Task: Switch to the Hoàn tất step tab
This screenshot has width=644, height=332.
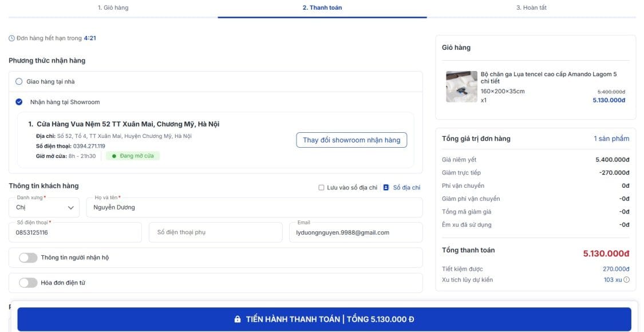Action: [531, 8]
